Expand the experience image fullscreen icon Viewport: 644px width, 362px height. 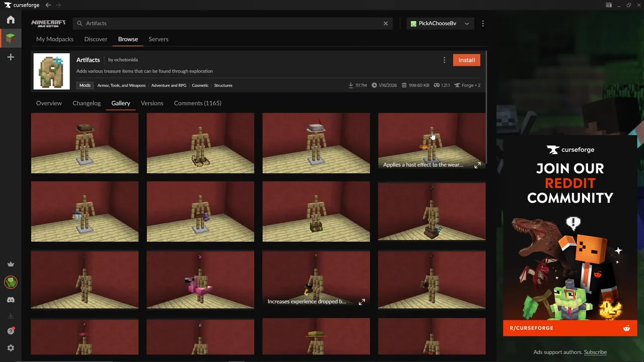362,302
